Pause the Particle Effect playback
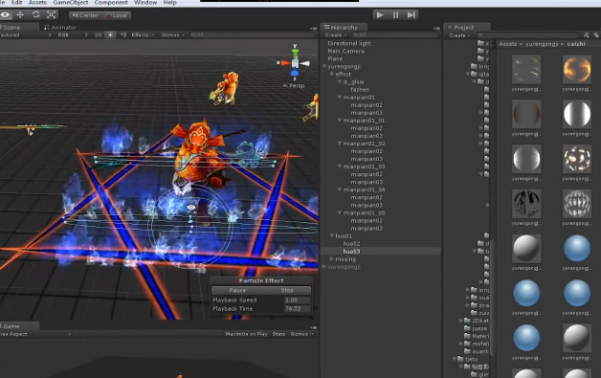The image size is (601, 378). click(x=237, y=291)
